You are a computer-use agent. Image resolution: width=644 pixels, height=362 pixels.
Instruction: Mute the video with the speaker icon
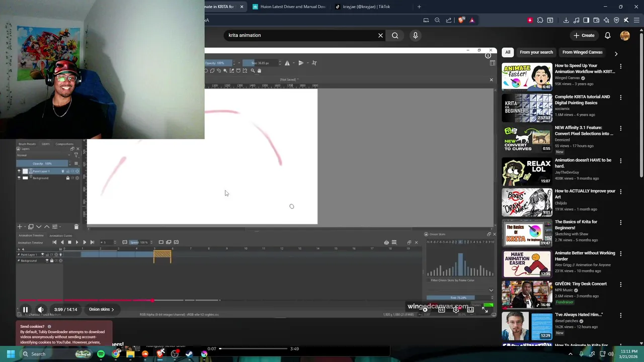pos(41,310)
